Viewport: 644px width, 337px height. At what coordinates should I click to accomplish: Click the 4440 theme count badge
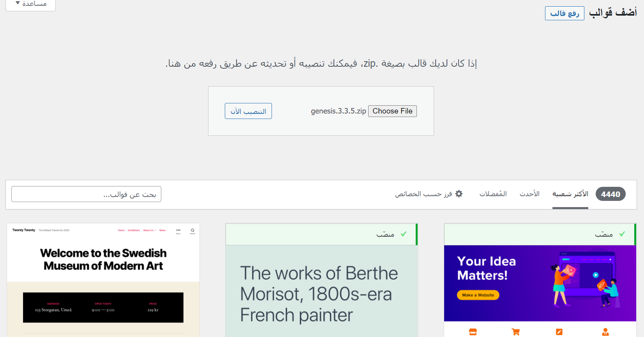610,194
